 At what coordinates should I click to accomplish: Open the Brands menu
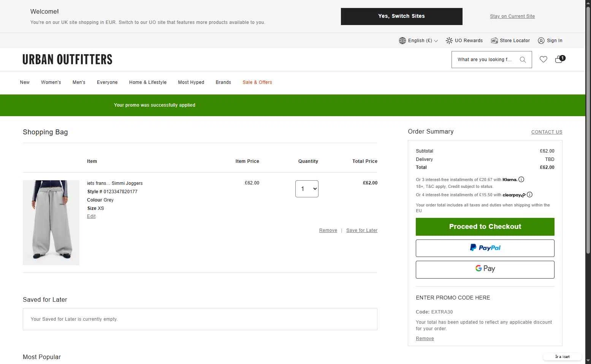pyautogui.click(x=223, y=82)
